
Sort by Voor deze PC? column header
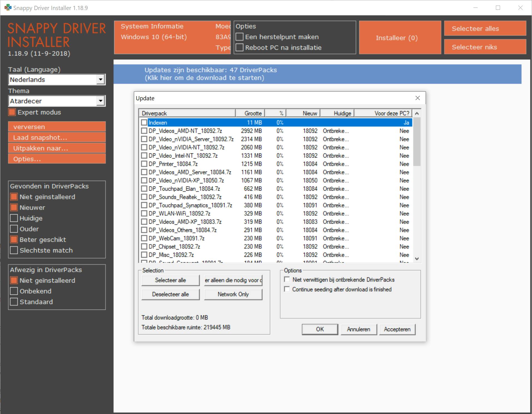[383, 113]
